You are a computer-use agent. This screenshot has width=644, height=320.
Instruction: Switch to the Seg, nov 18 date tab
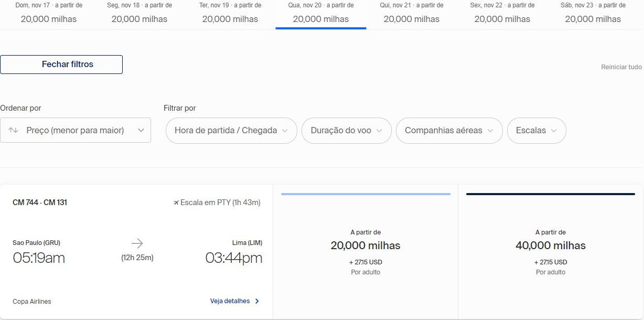(139, 13)
